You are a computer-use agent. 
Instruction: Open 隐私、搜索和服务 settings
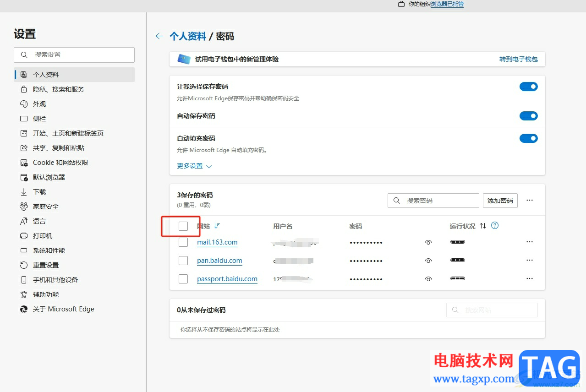click(x=75, y=89)
